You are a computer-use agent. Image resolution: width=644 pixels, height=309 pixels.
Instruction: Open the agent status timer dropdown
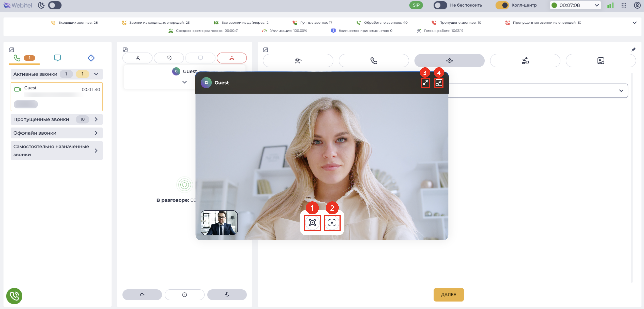click(x=575, y=5)
